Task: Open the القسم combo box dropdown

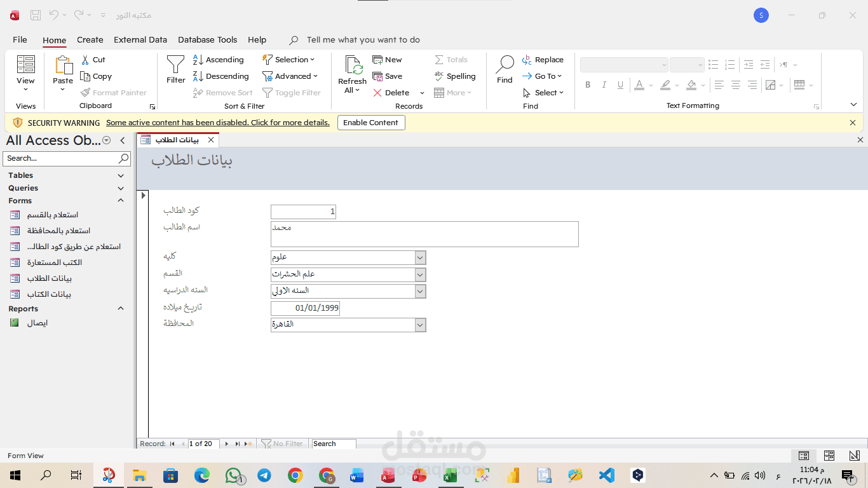Action: [420, 274]
